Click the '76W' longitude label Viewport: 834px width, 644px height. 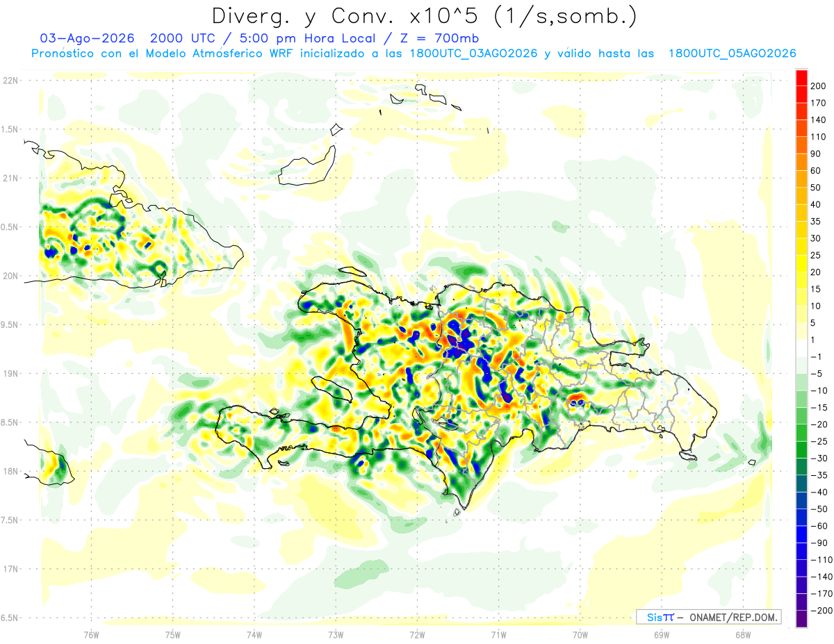(x=91, y=634)
